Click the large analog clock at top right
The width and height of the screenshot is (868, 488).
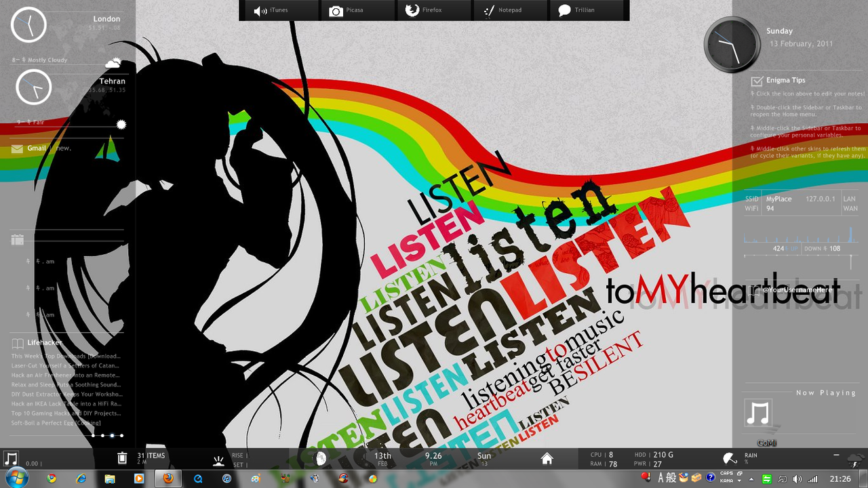pyautogui.click(x=732, y=45)
